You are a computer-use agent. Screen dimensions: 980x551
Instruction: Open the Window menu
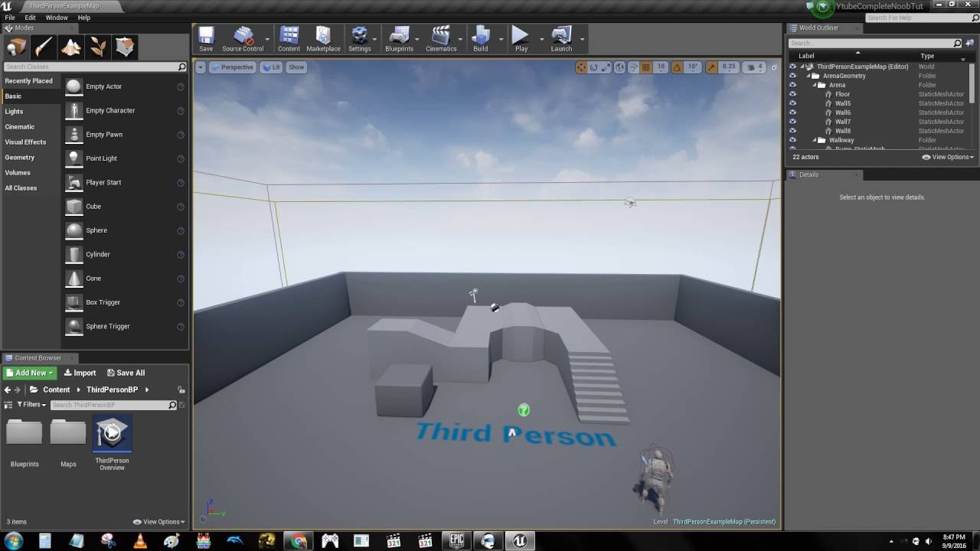click(x=57, y=18)
